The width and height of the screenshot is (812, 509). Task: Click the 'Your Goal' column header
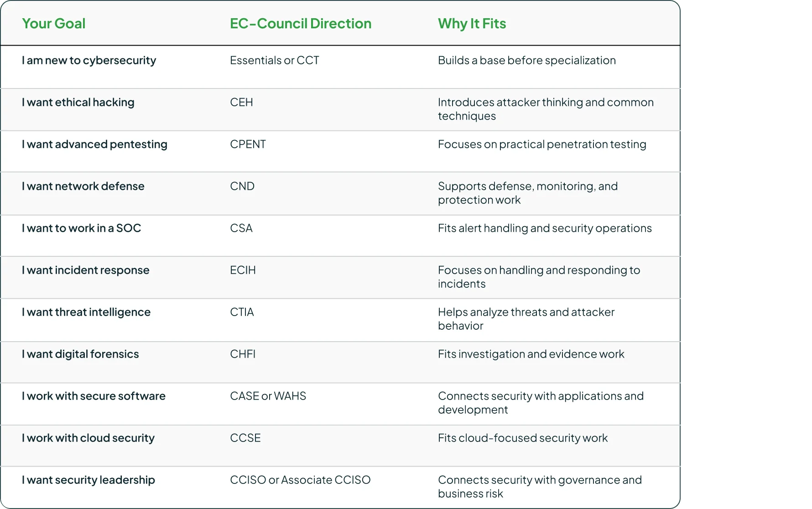53,24
